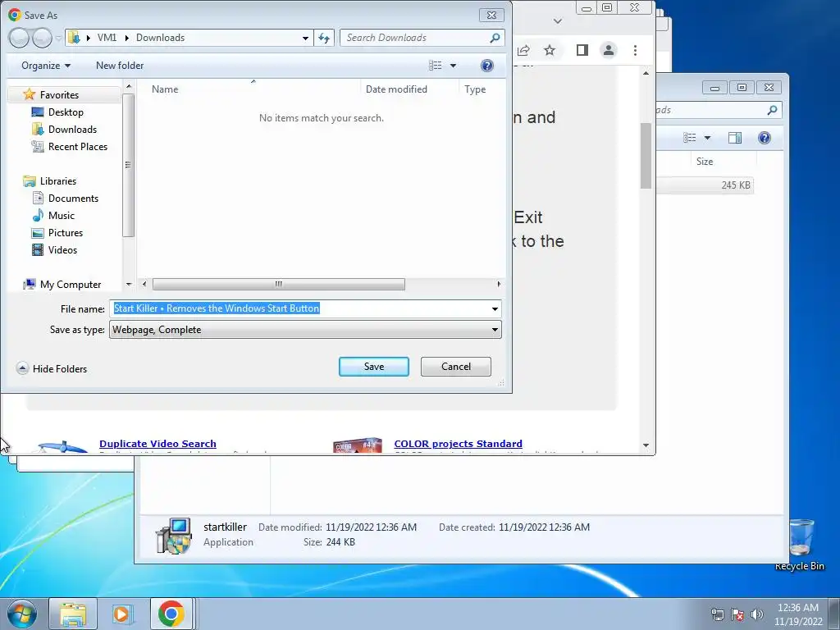Open the Pictures library

point(66,232)
